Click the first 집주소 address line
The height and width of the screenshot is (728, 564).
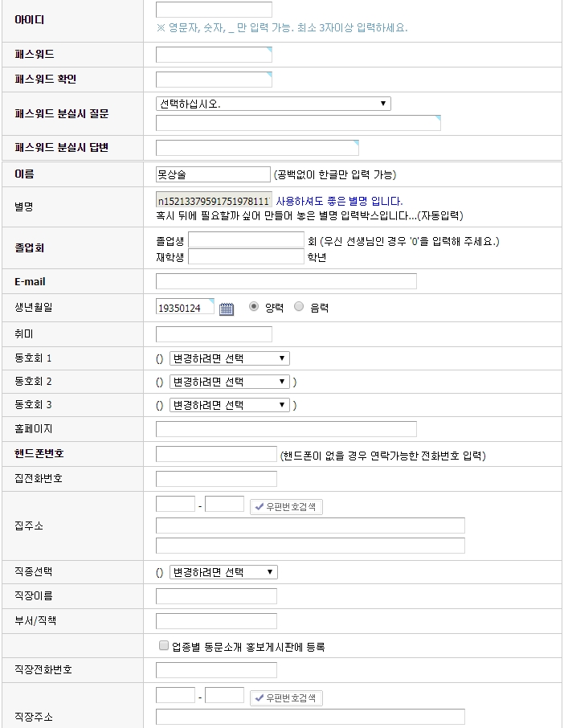310,526
